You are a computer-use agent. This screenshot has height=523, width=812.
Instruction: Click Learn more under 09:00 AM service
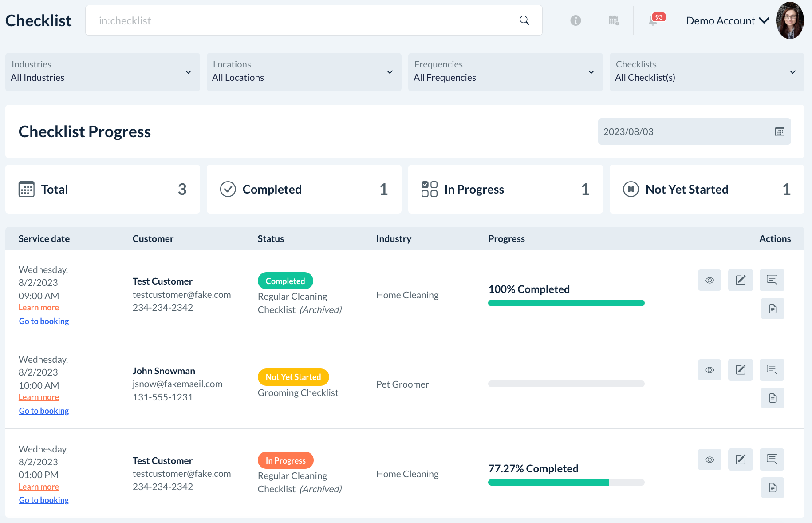[x=39, y=308]
